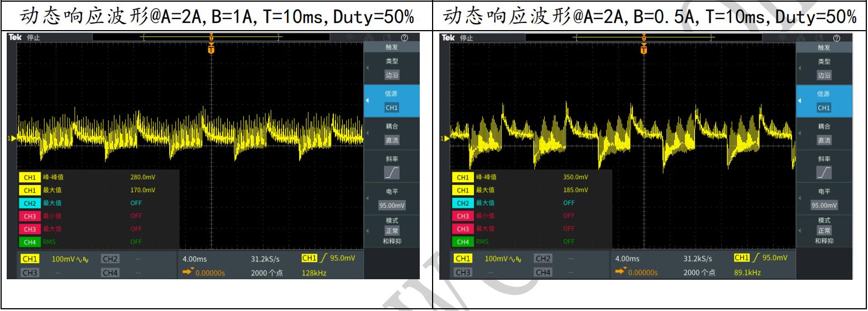The width and height of the screenshot is (868, 311).
Task: Click orange trigger T marker on right waveform
Action: 644,50
